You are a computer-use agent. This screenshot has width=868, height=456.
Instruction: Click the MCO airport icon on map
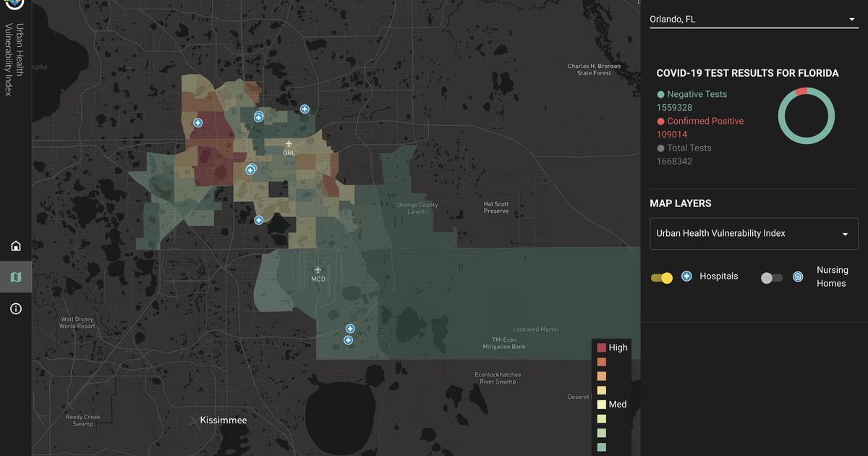[318, 269]
